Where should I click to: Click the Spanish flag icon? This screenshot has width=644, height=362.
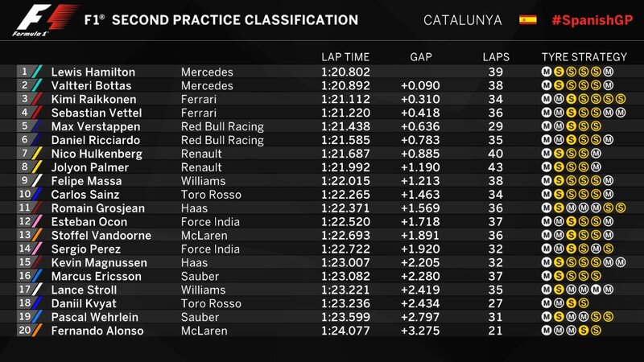tap(528, 19)
